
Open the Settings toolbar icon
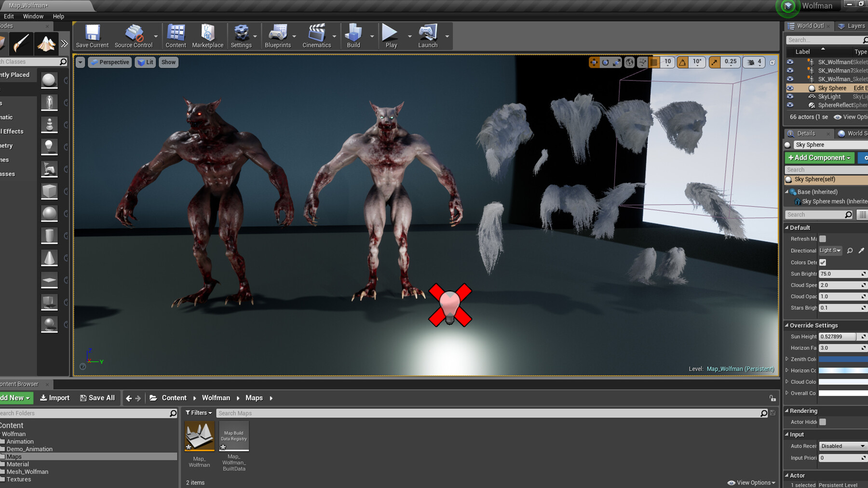241,36
